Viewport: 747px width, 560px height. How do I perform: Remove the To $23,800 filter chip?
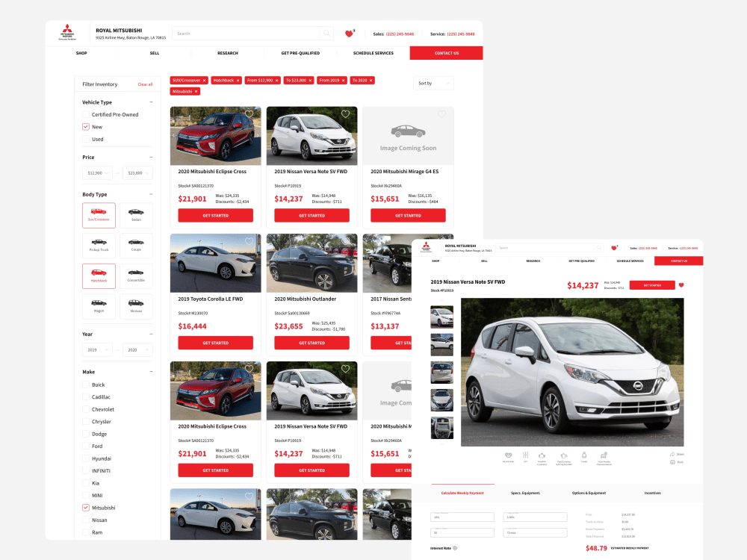pos(310,81)
